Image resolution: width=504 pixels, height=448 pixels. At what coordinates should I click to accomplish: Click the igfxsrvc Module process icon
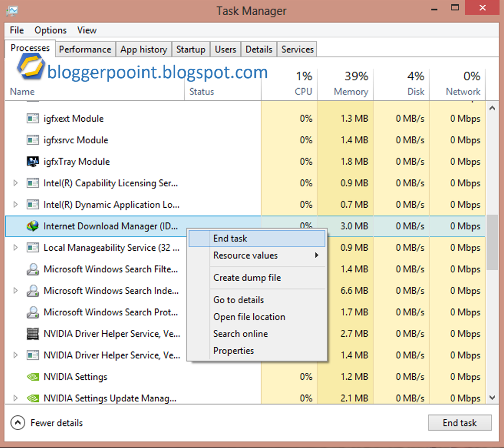[x=33, y=140]
